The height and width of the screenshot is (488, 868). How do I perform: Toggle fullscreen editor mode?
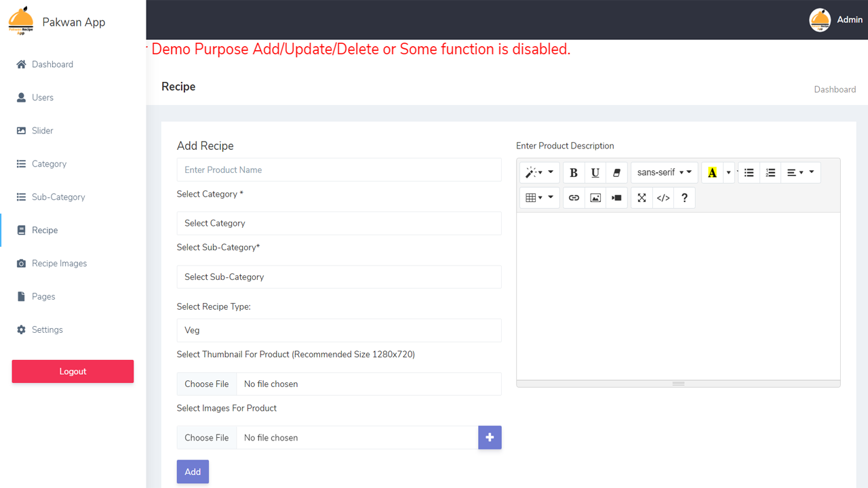(642, 198)
